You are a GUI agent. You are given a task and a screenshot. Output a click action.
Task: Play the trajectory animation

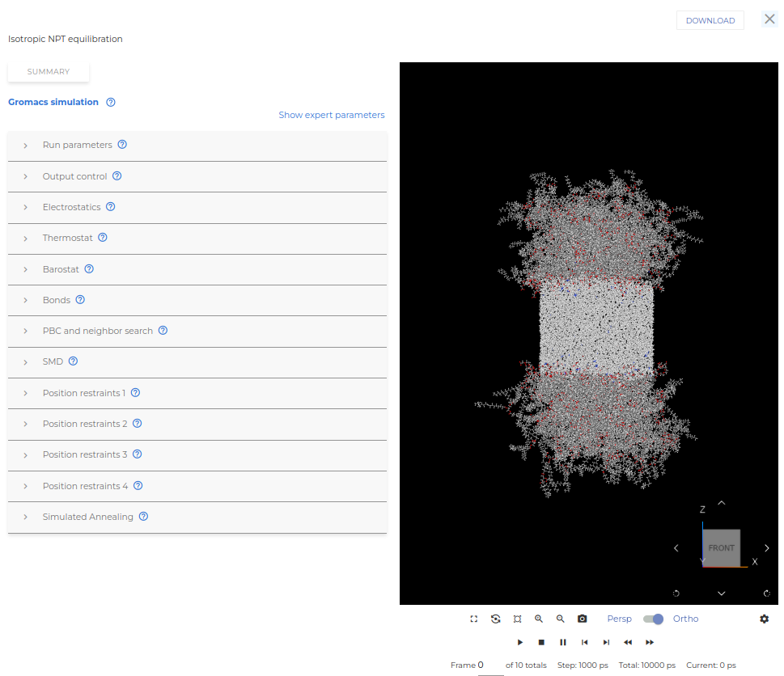click(x=520, y=642)
